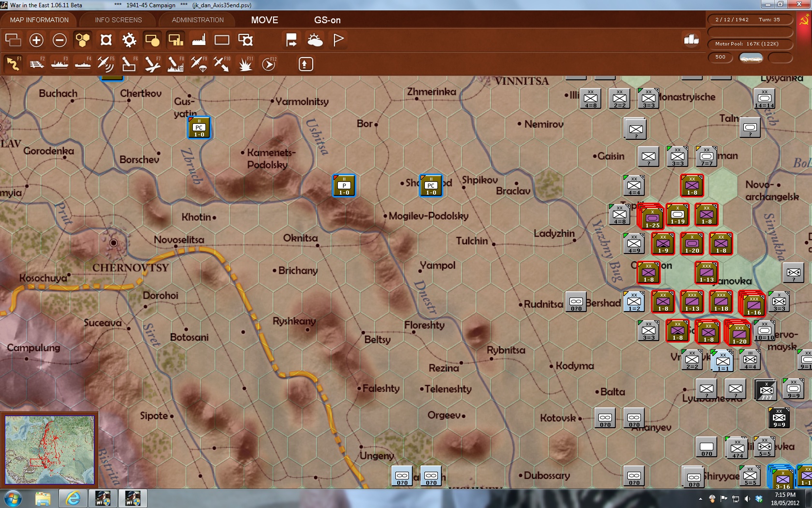
Task: Select the PC 1-0 unit near Gusyatin
Action: (x=199, y=128)
